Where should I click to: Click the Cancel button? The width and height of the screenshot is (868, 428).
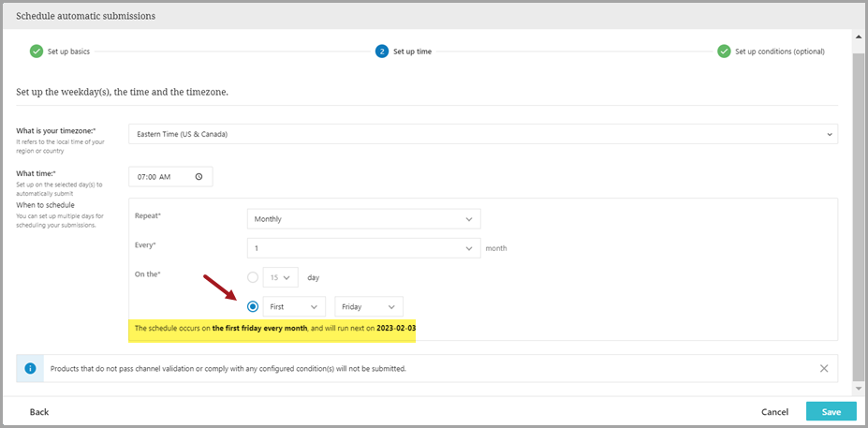coord(774,412)
